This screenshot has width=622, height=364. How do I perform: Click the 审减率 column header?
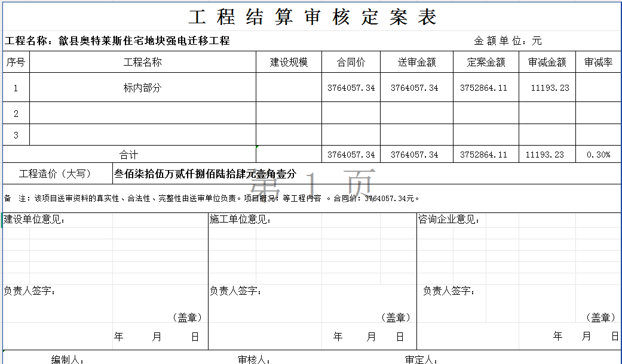[x=598, y=62]
